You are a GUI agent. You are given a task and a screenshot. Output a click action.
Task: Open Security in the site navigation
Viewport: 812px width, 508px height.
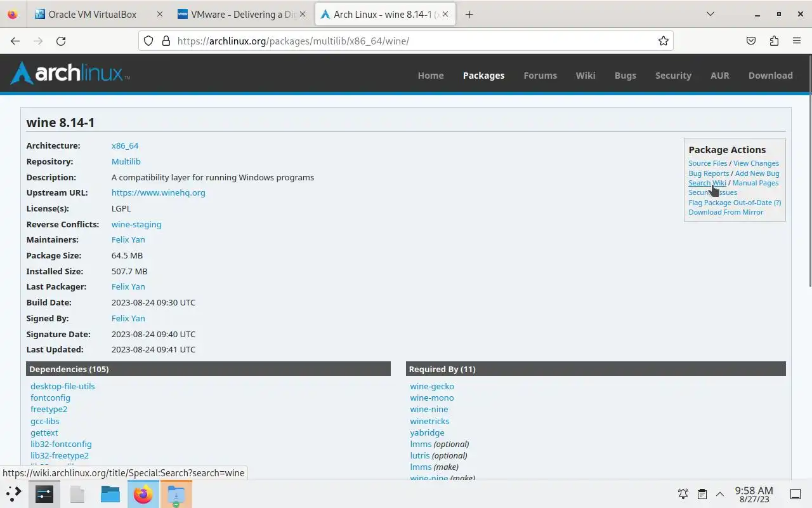click(673, 75)
